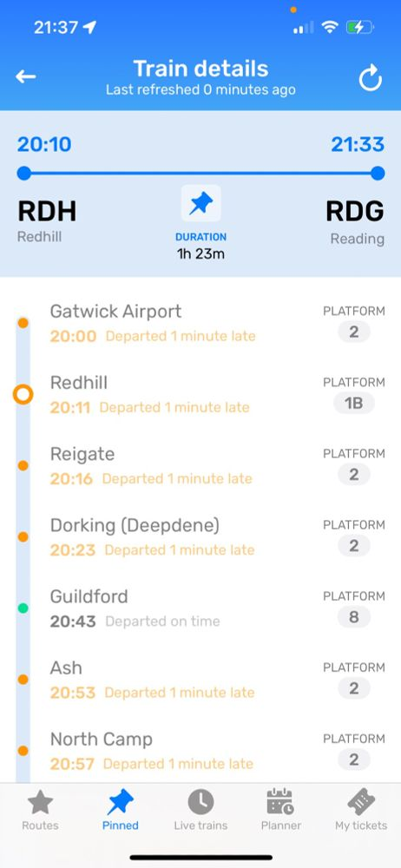Open the My tickets tab
The height and width of the screenshot is (868, 401).
tap(361, 810)
